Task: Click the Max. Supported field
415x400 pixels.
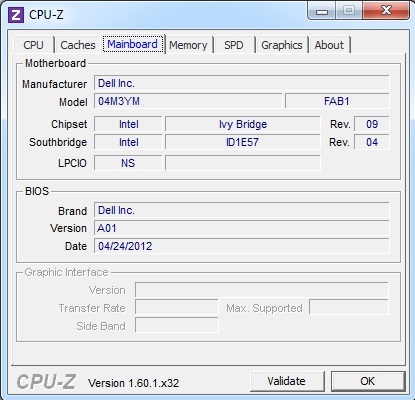Action: (x=349, y=308)
